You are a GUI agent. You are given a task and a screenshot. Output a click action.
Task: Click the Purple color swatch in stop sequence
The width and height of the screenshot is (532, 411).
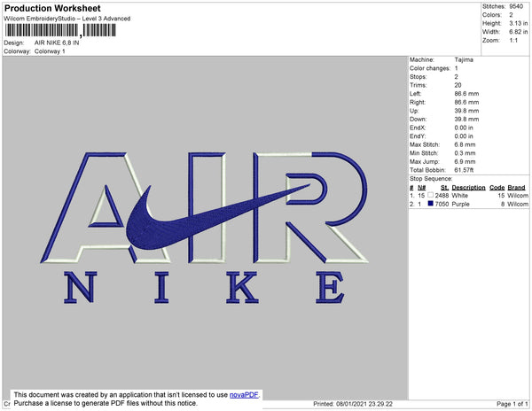tap(431, 204)
